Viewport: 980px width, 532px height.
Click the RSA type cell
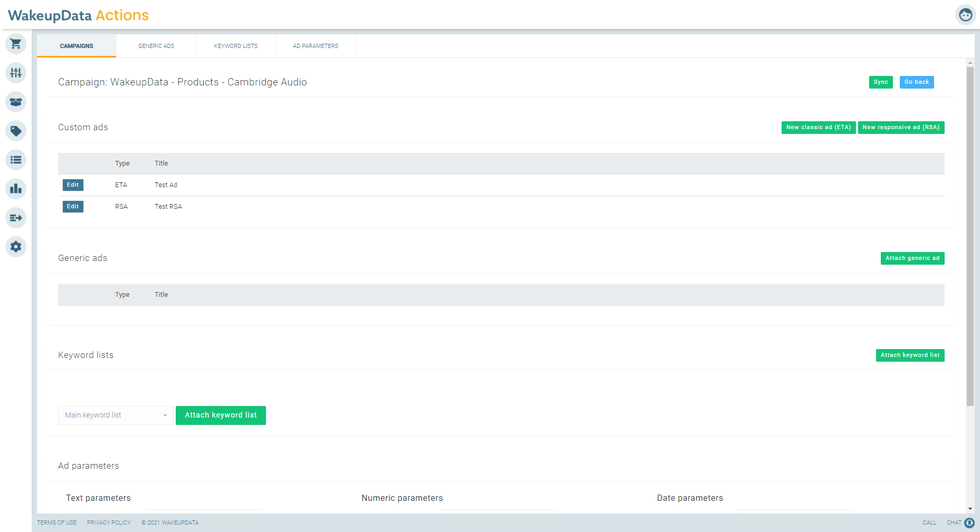pyautogui.click(x=121, y=207)
